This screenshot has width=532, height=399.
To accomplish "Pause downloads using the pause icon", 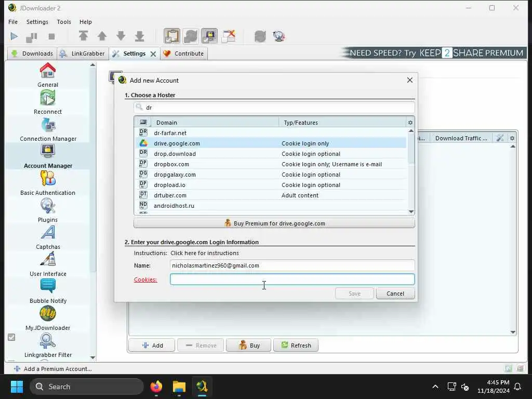I will pos(32,37).
